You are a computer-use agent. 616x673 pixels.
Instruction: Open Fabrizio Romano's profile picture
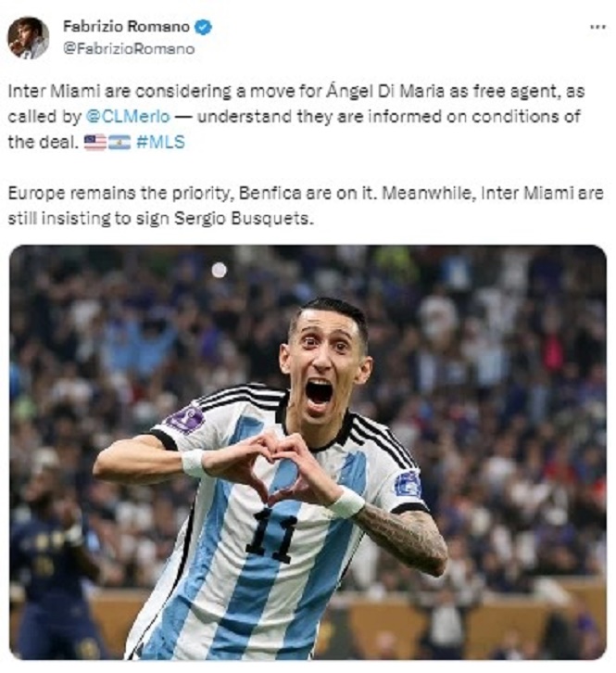(x=28, y=38)
